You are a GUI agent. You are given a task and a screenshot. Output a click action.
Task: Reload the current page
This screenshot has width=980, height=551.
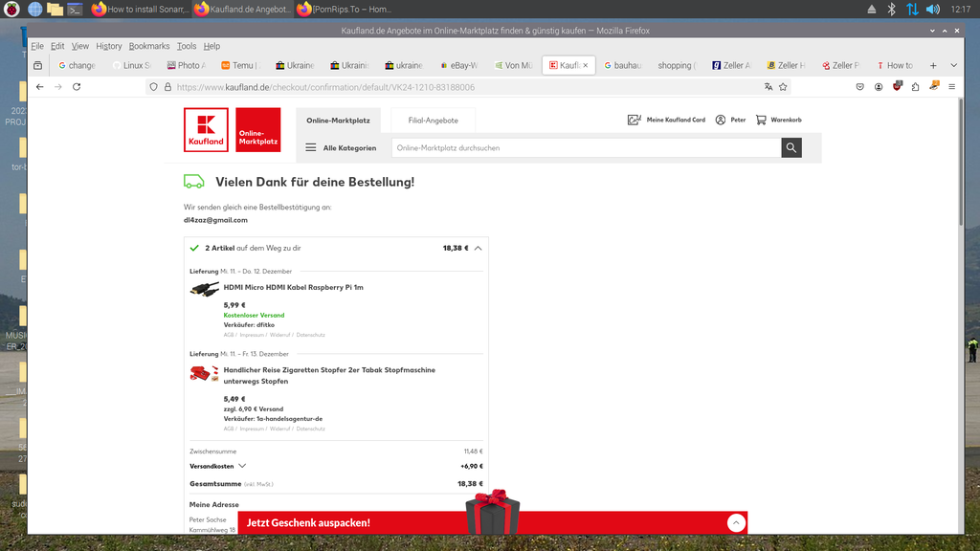(x=77, y=87)
